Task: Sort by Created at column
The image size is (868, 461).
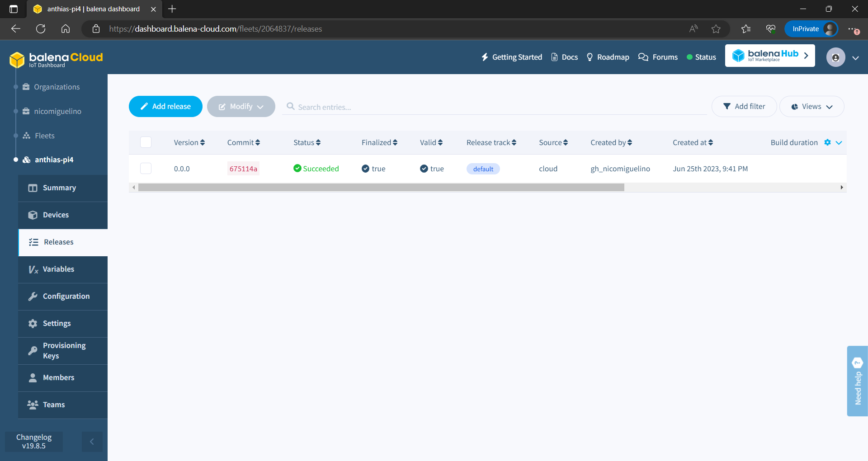Action: click(693, 142)
